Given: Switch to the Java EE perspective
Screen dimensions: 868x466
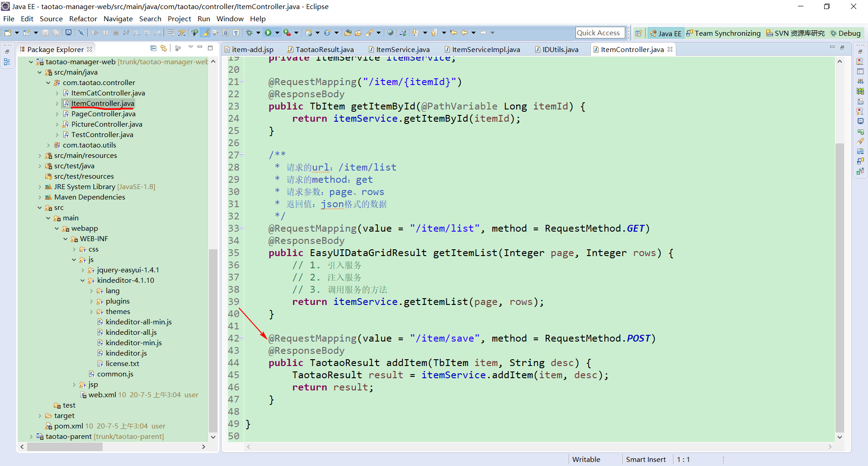Looking at the screenshot, I should pos(665,33).
